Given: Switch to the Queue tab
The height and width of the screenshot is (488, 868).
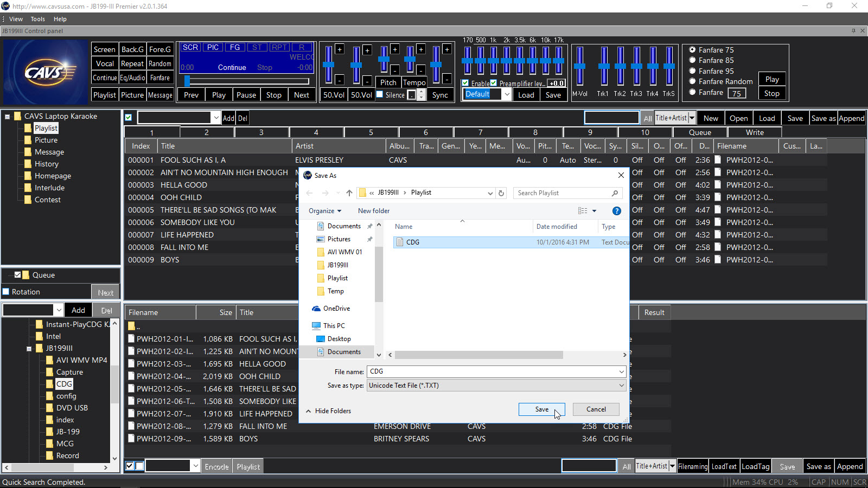Looking at the screenshot, I should (x=700, y=132).
